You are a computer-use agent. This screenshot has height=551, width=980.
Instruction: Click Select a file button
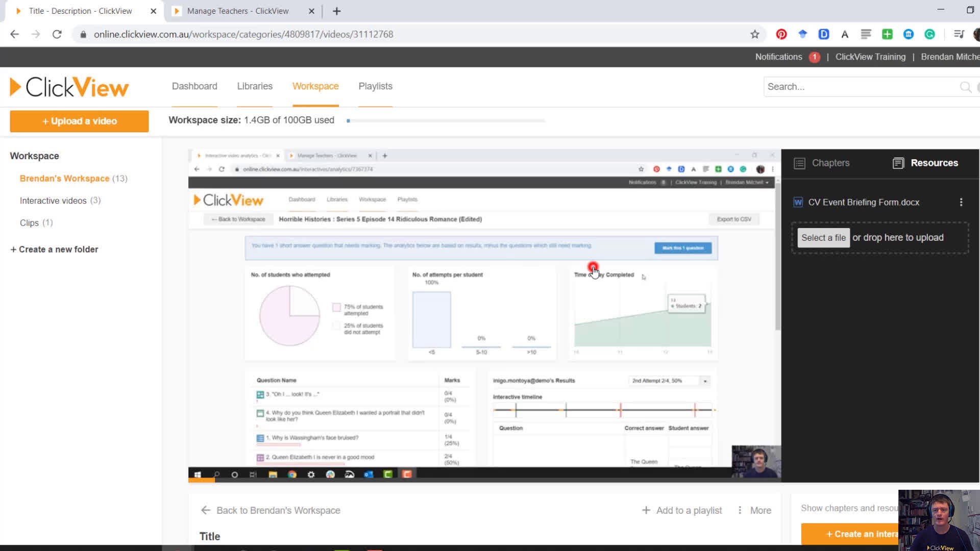pyautogui.click(x=823, y=238)
